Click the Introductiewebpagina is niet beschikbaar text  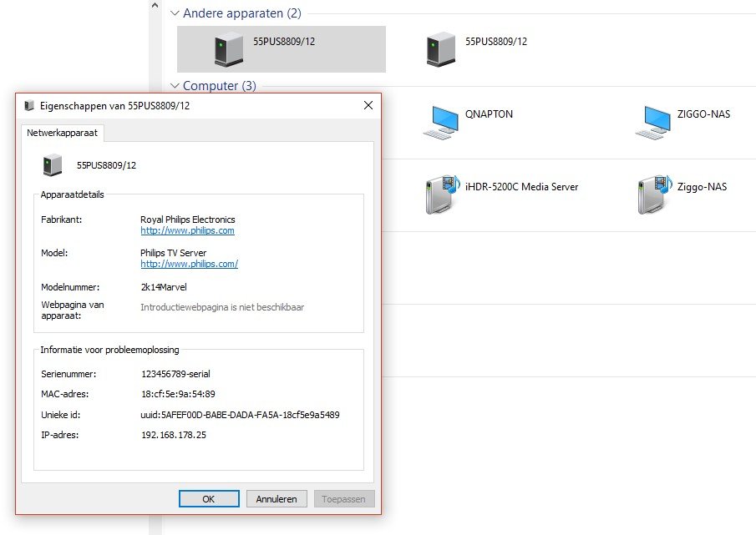pos(222,307)
